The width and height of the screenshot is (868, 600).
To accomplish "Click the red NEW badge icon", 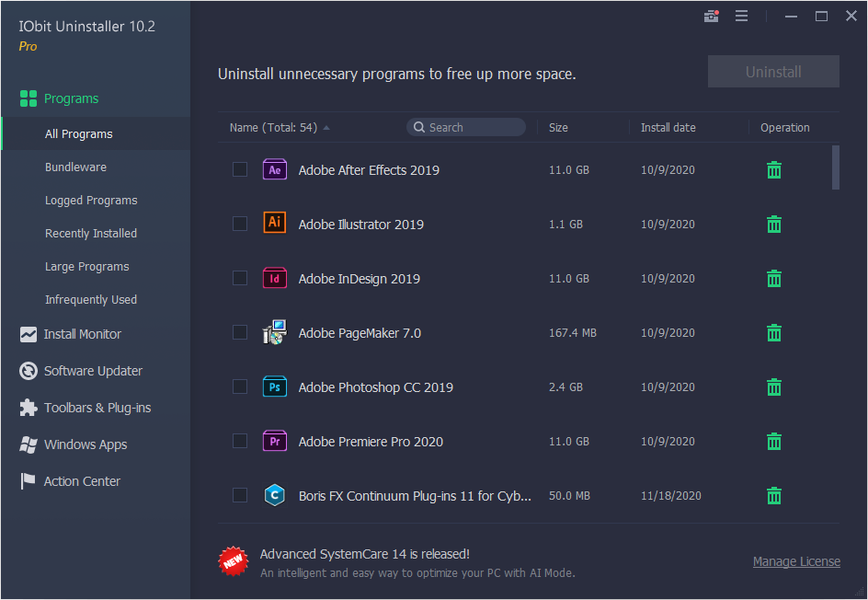I will coord(233,561).
